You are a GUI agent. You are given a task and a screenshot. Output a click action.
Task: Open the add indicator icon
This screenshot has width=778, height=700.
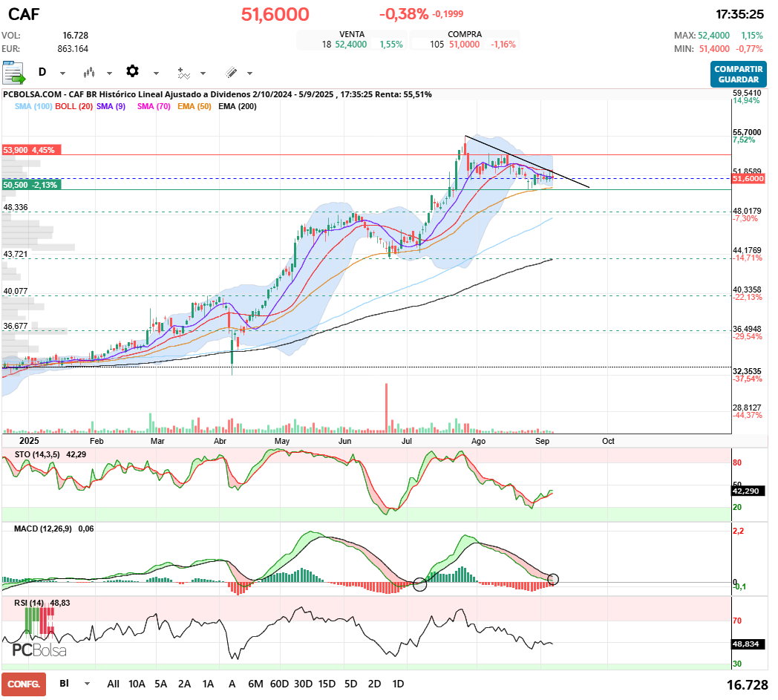[x=183, y=73]
